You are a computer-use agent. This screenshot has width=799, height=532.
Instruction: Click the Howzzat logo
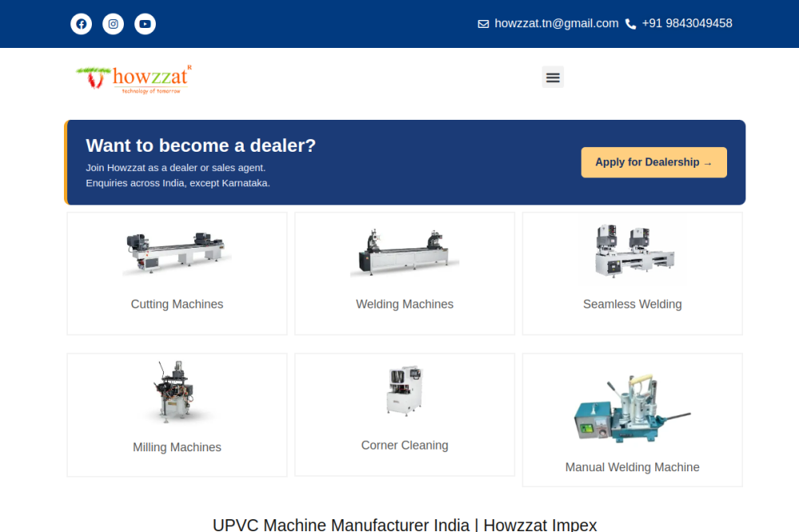coord(133,79)
